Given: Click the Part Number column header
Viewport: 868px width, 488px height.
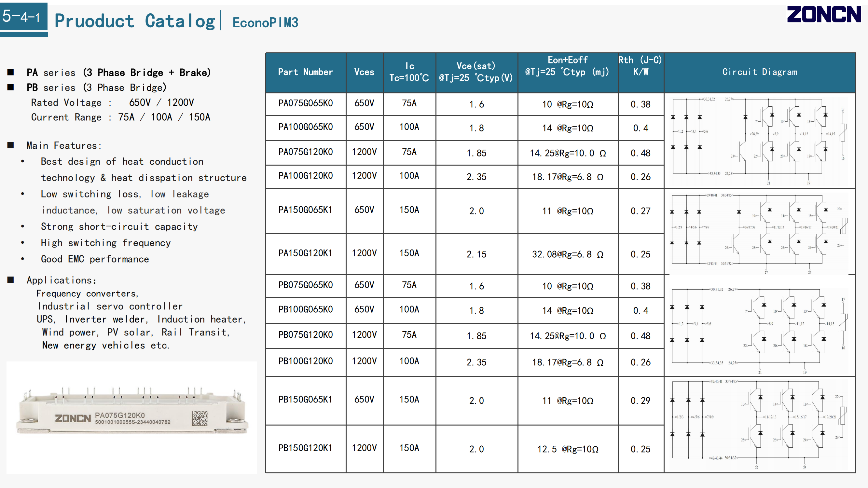Looking at the screenshot, I should tap(305, 72).
